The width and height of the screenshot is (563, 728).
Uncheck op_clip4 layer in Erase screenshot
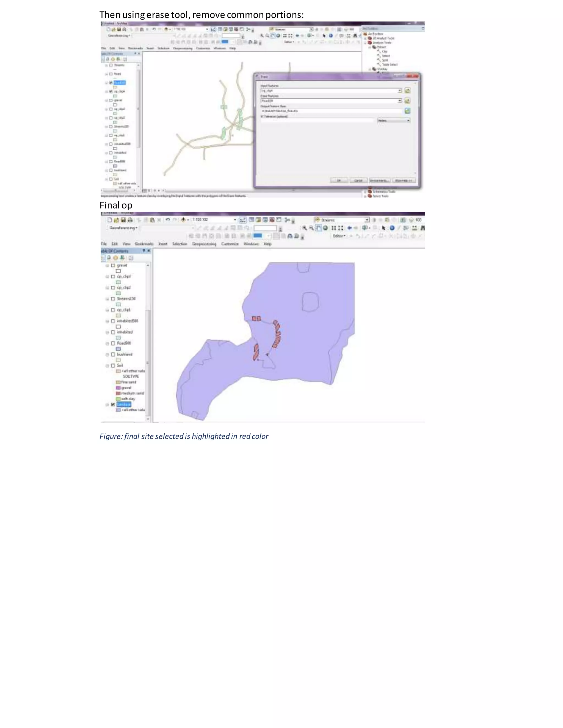[x=111, y=91]
